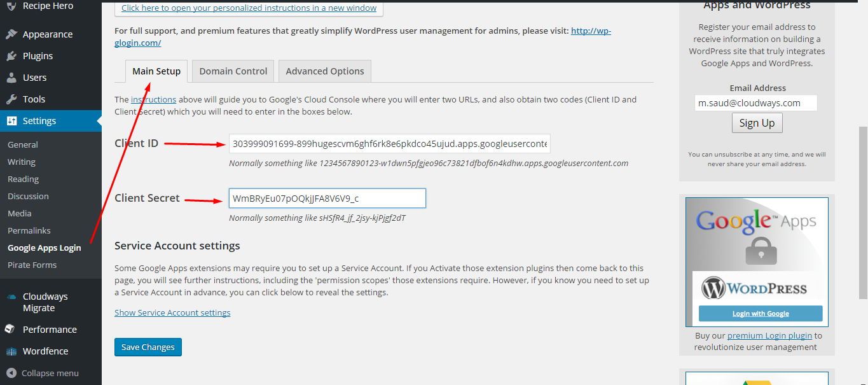Focus the Client Secret input field
Viewport: 868px width, 385px height.
(327, 199)
